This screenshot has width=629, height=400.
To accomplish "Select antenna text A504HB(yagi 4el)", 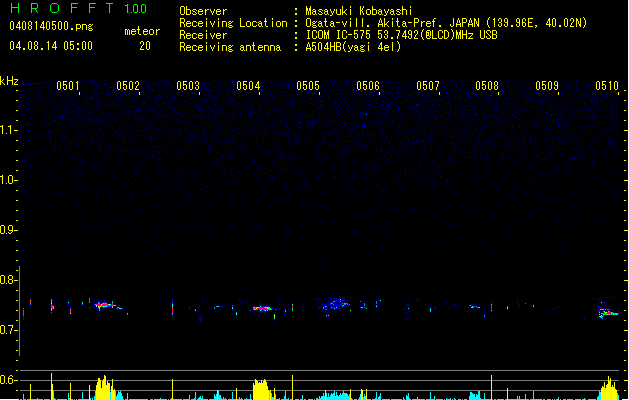I will pos(353,47).
